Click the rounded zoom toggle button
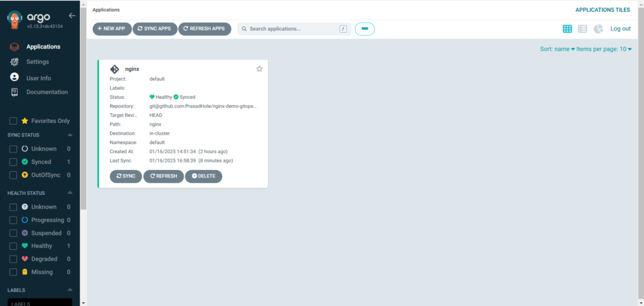 [365, 29]
